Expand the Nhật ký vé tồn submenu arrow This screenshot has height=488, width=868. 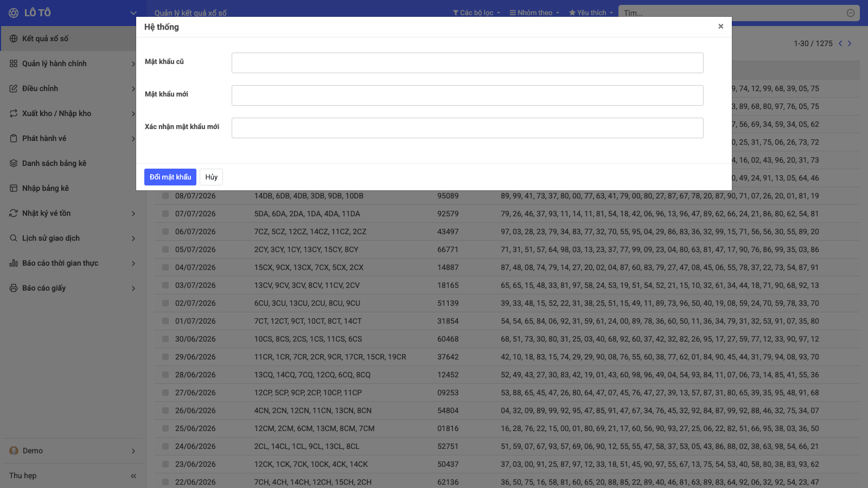coord(133,214)
